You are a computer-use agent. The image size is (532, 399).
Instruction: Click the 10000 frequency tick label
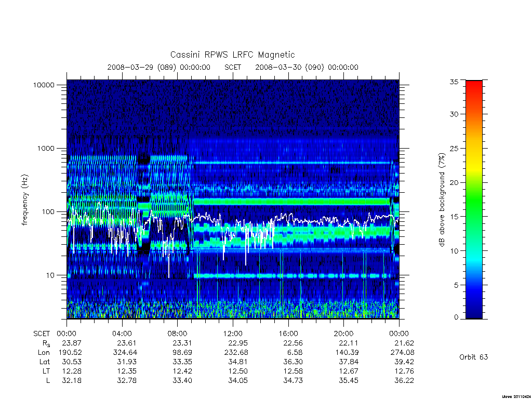click(x=44, y=85)
